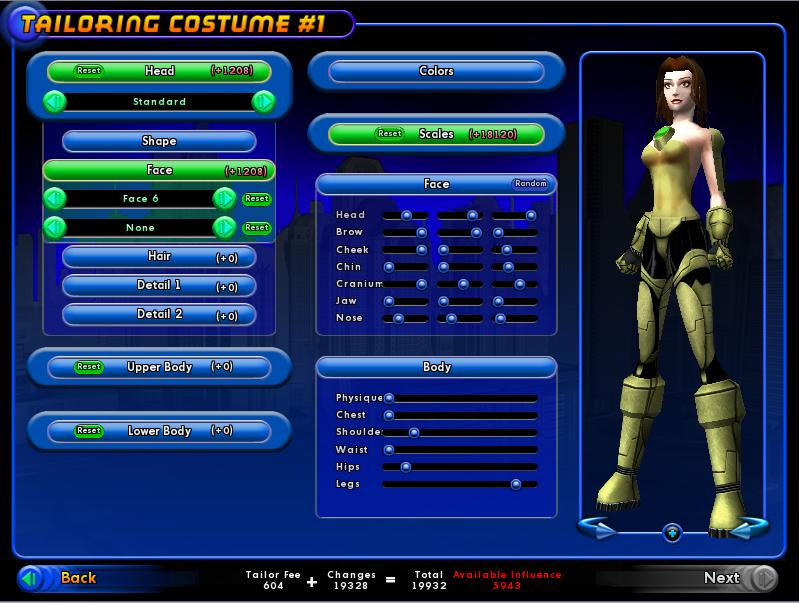799x603 pixels.
Task: Adjust the Waist slider
Action: [460, 450]
